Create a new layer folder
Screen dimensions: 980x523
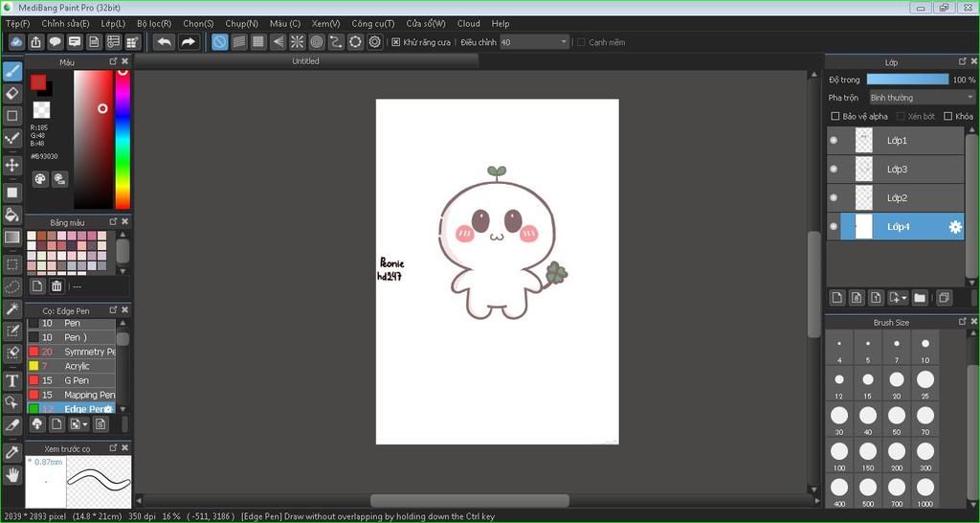tap(920, 298)
